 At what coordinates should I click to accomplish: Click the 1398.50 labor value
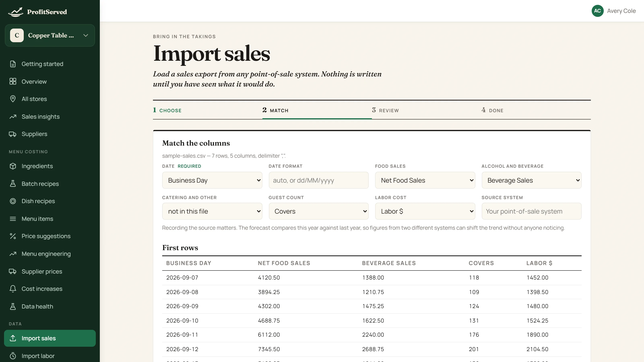[537, 292]
